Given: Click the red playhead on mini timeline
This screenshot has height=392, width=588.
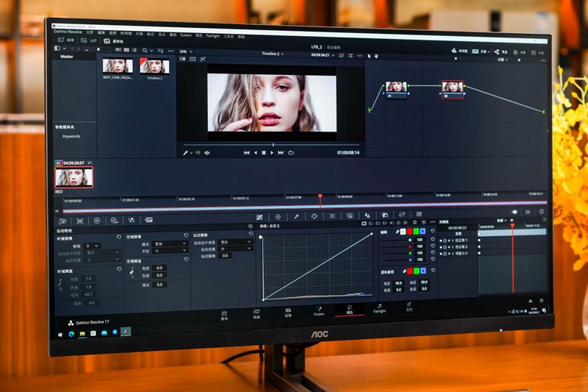Looking at the screenshot, I should 320,197.
